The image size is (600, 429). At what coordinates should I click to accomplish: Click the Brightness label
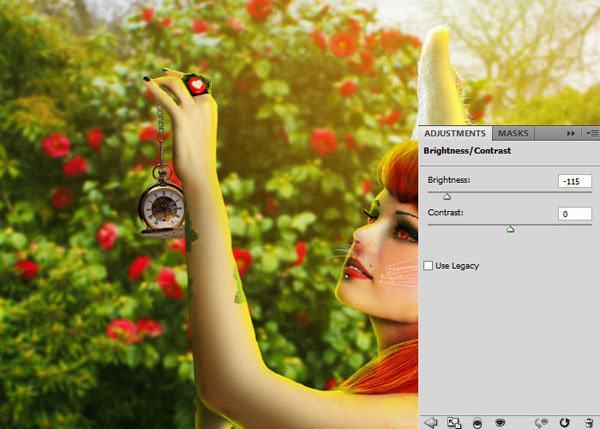(x=449, y=180)
